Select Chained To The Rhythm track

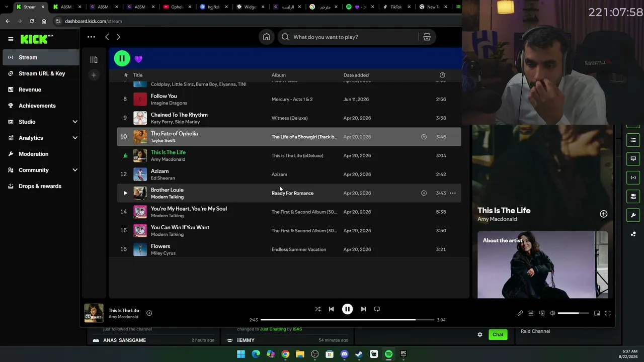point(289,118)
